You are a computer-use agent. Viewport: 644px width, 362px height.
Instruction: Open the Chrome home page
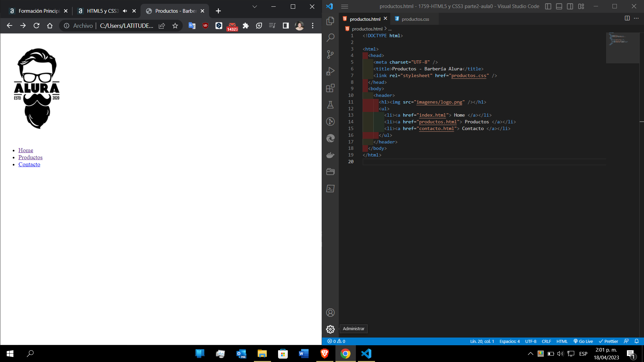pyautogui.click(x=50, y=26)
